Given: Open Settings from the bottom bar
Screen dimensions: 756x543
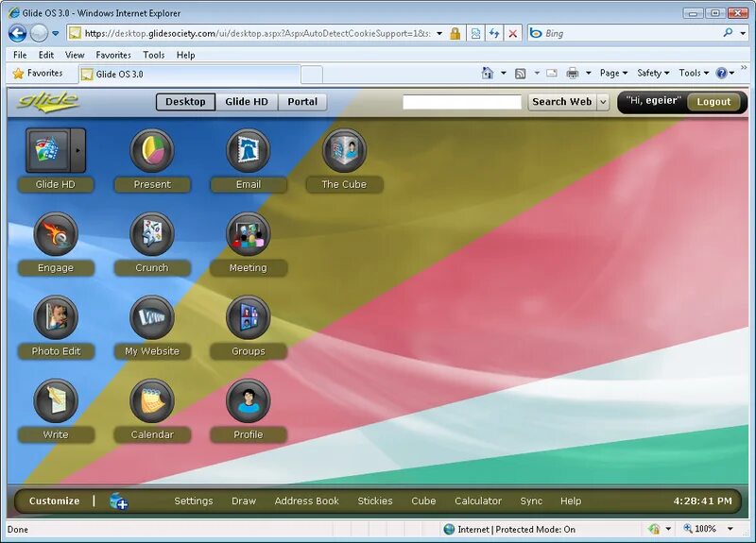Looking at the screenshot, I should [194, 501].
